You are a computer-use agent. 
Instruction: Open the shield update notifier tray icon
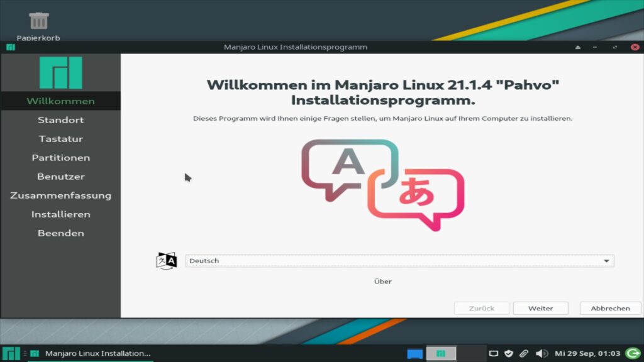click(509, 353)
